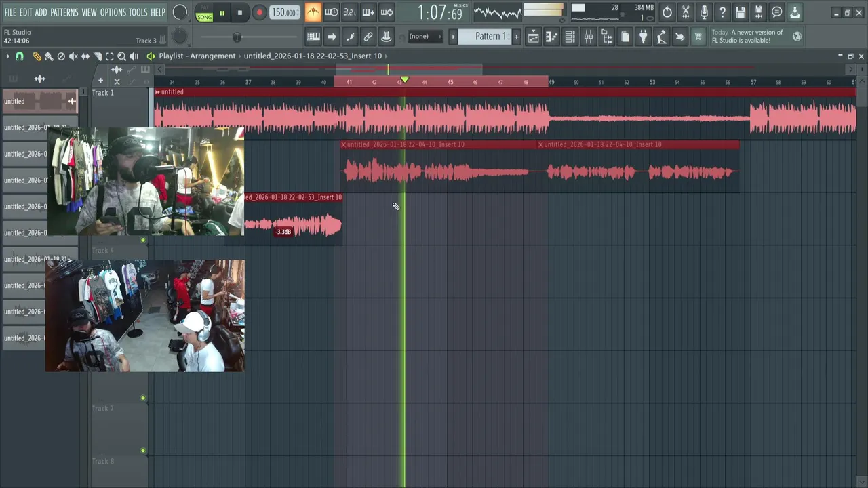Save the project with floppy disk icon

(741, 12)
